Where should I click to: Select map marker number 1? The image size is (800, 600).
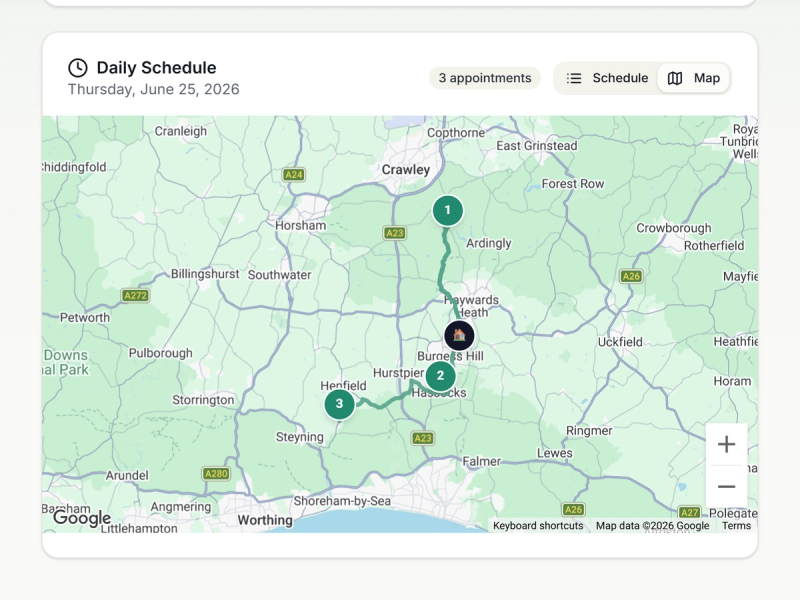447,210
